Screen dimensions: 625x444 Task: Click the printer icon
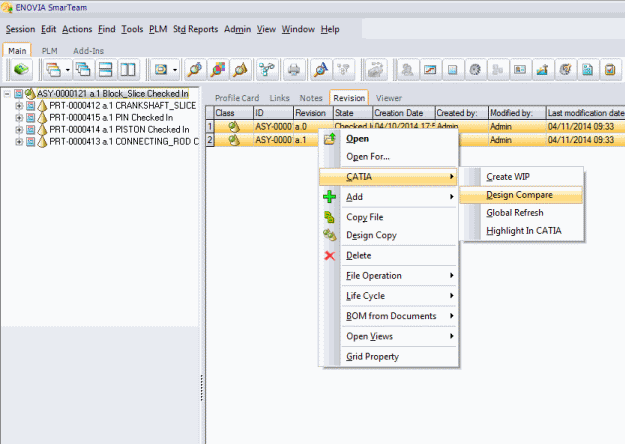294,70
